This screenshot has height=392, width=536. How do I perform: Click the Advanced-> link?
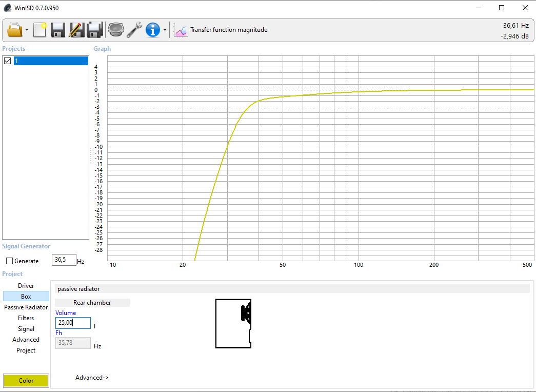[92, 378]
